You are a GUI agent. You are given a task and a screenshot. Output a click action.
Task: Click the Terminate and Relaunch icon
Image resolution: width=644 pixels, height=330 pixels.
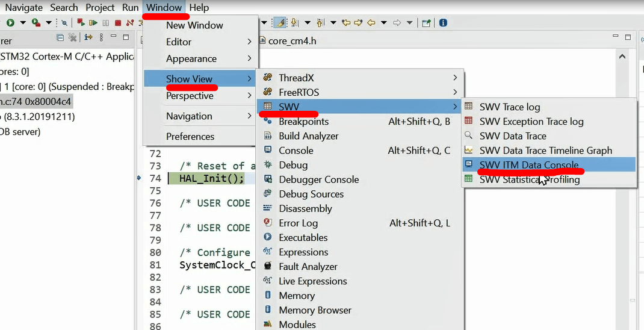pos(81,23)
